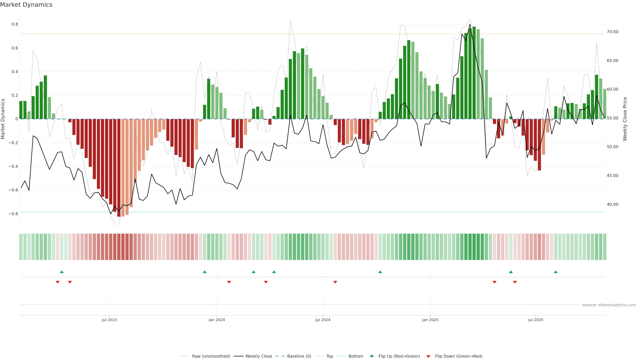Toggle the Weekly Close legend entry

tap(258, 356)
